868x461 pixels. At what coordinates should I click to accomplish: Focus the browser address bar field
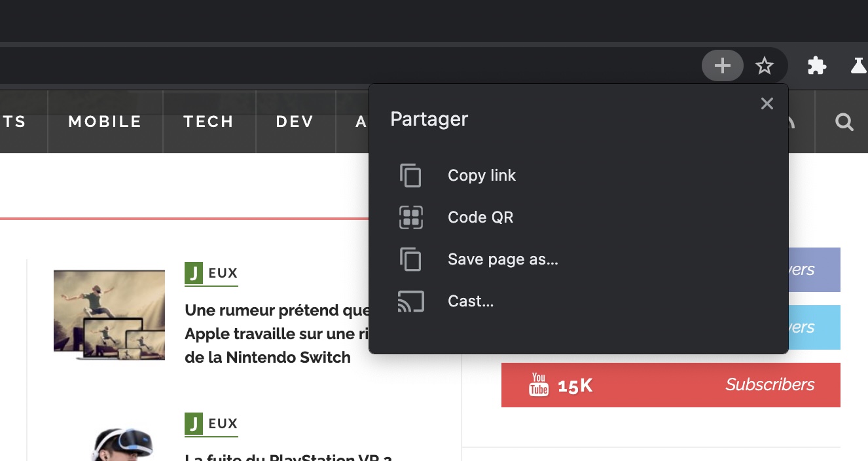tap(327, 65)
